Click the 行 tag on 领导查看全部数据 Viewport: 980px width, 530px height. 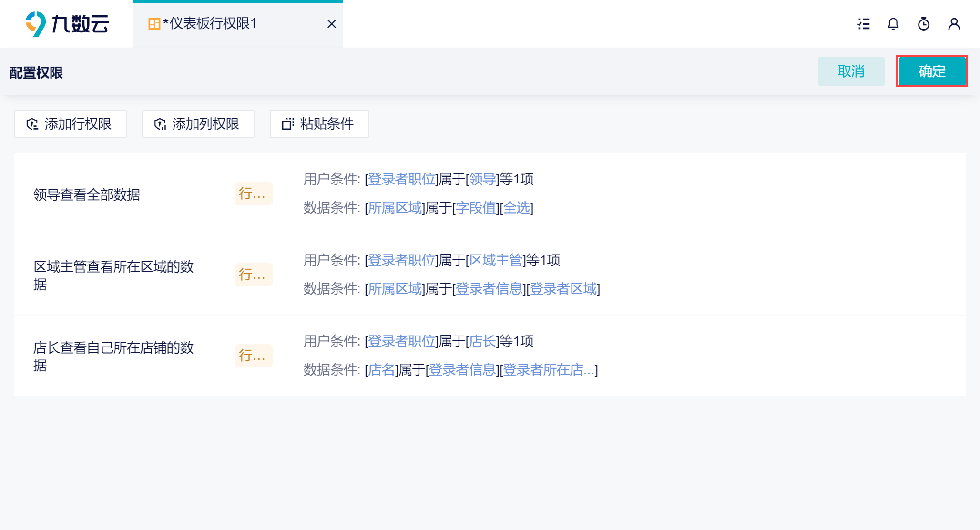click(254, 194)
